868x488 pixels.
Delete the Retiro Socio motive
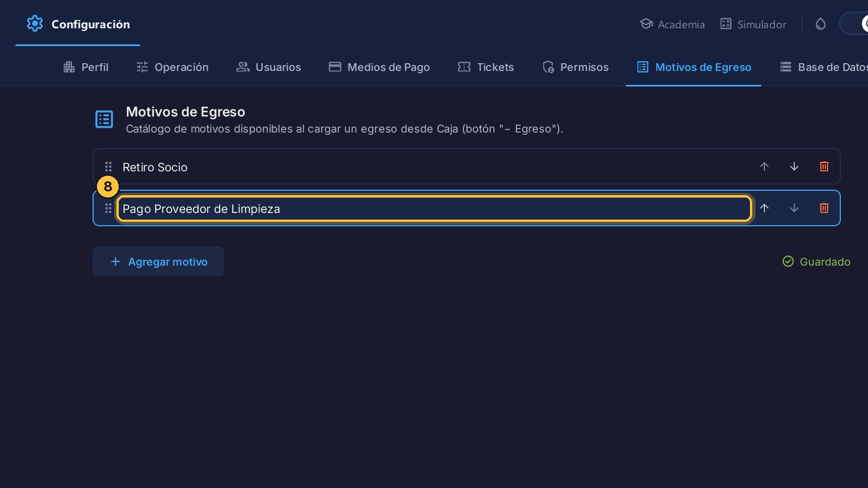tap(824, 166)
